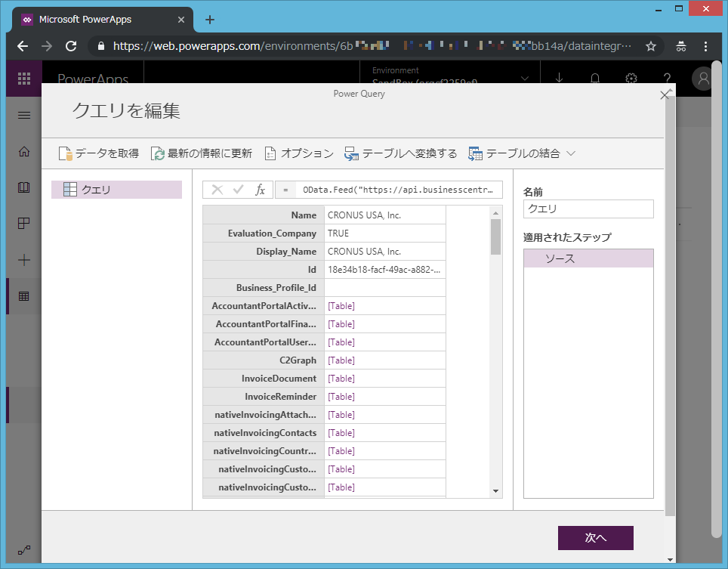The height and width of the screenshot is (569, 728).
Task: Cancel formula edit with X icon
Action: click(217, 190)
